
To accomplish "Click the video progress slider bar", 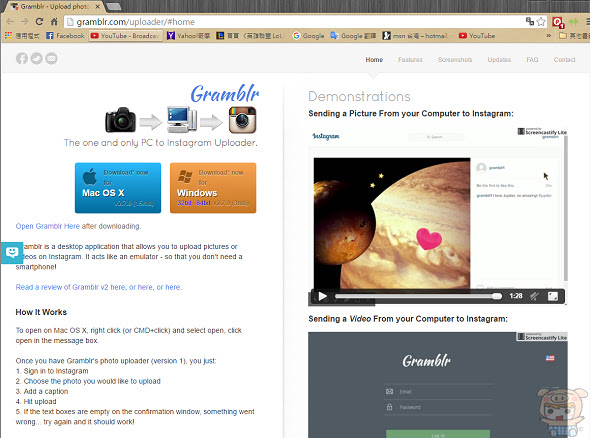I will point(418,296).
